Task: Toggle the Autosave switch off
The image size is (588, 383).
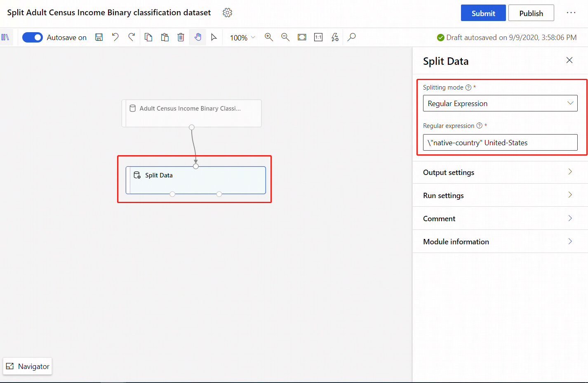Action: (33, 38)
